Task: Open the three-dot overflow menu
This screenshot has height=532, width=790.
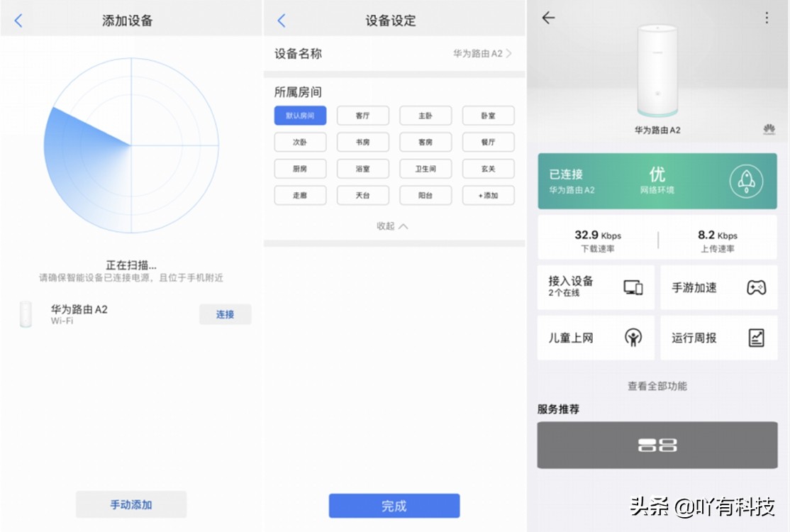Action: 768,18
